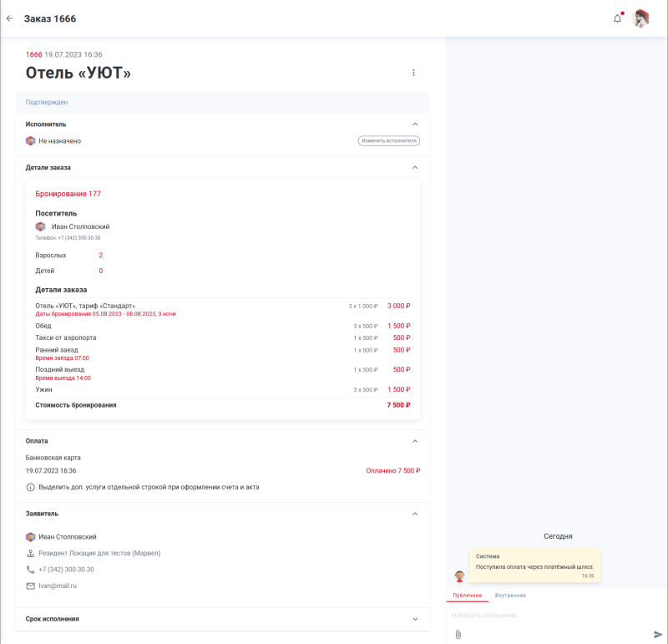Viewport: 668px width, 644px height.
Task: Switch to the Внутреннее chat tab
Action: tap(509, 595)
